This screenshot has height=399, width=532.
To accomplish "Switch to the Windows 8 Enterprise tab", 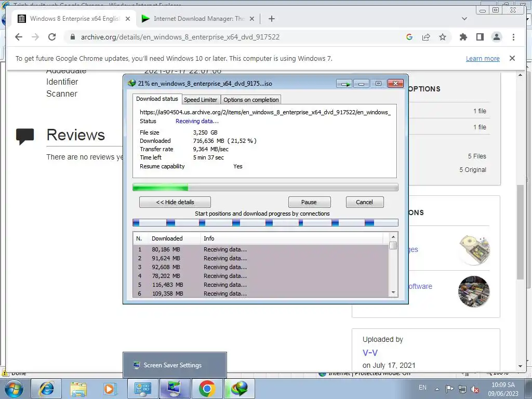I will click(74, 19).
